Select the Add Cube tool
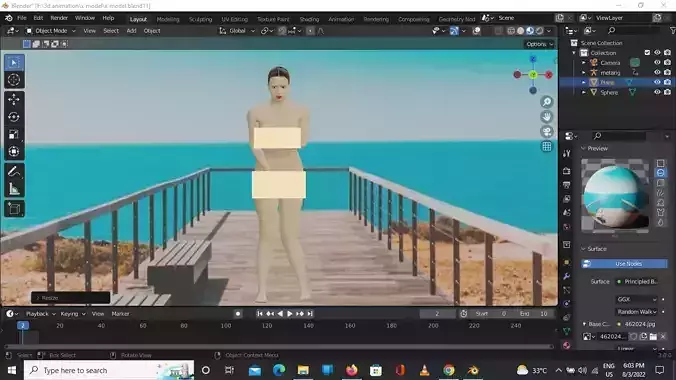This screenshot has width=676, height=380. [14, 209]
